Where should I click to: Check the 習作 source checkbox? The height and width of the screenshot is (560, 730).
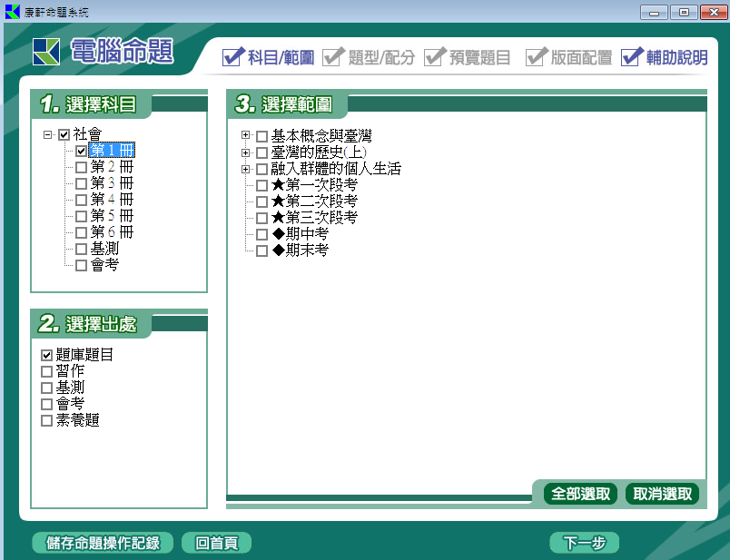pos(46,371)
